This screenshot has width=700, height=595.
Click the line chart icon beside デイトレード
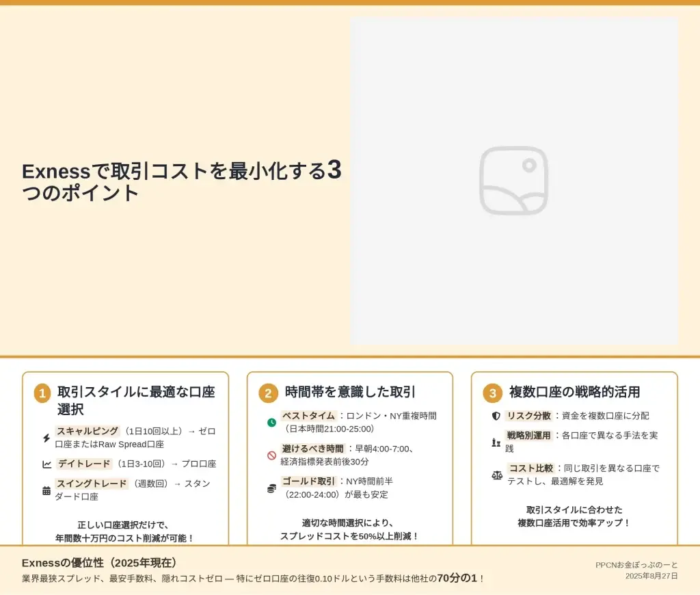46,464
